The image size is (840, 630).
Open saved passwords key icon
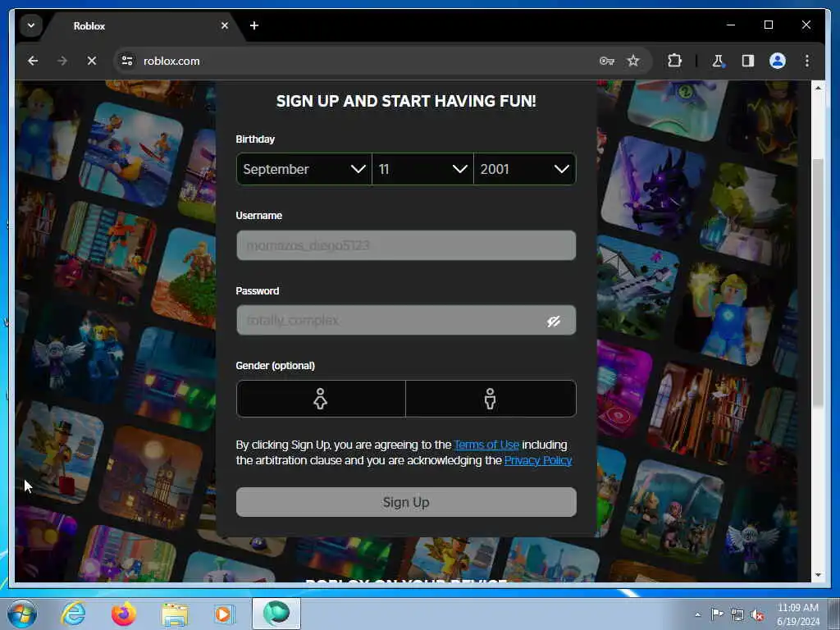[606, 61]
